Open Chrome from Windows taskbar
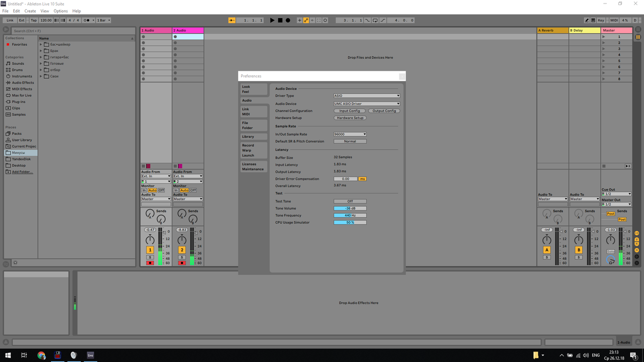 (x=41, y=355)
